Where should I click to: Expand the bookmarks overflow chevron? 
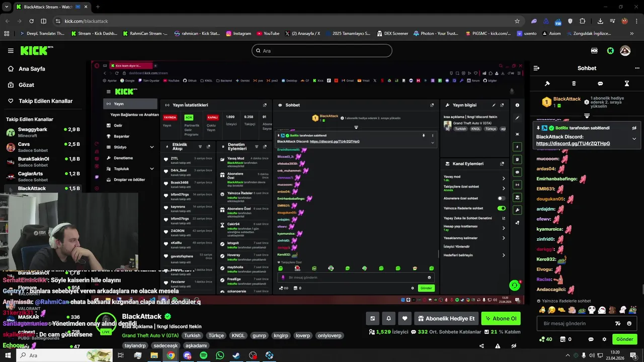[632, 34]
